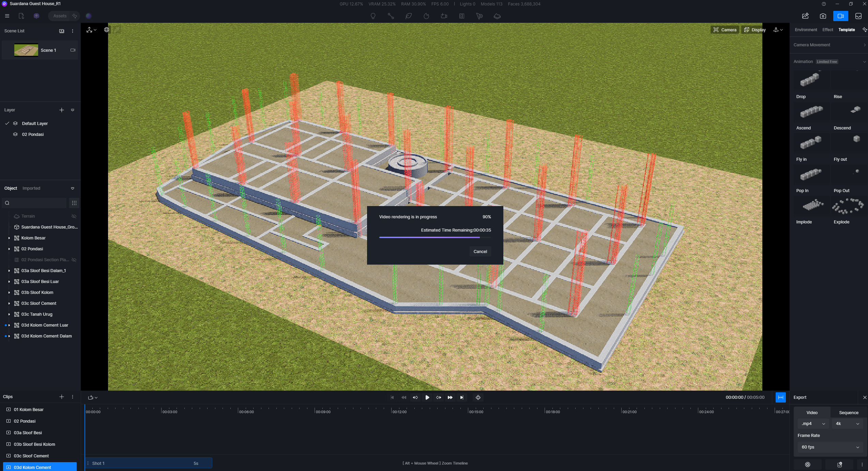The height and width of the screenshot is (471, 868).
Task: Switch to the Environment tab
Action: click(x=806, y=30)
